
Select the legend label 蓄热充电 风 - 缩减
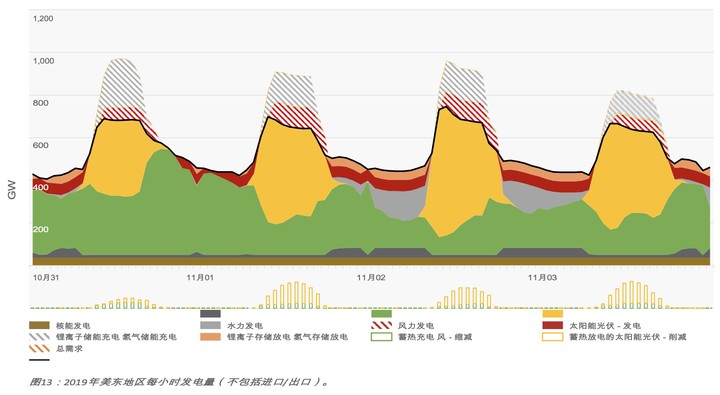(435, 337)
